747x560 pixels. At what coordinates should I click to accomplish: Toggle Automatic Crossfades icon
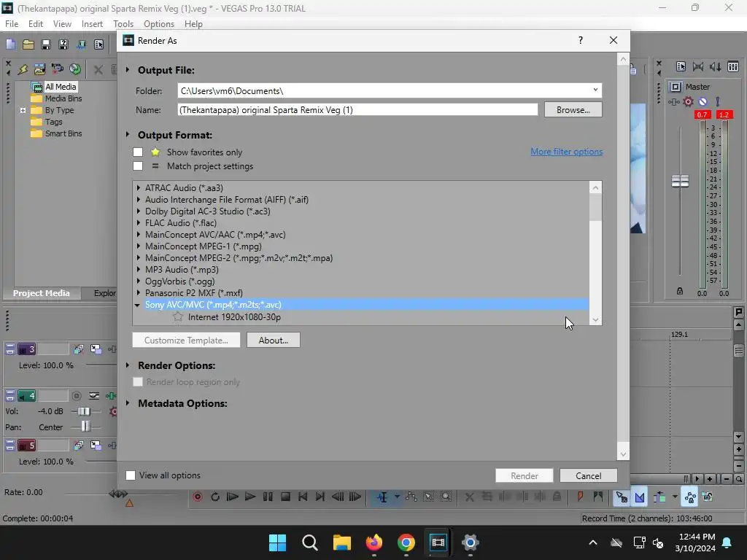pos(639,497)
